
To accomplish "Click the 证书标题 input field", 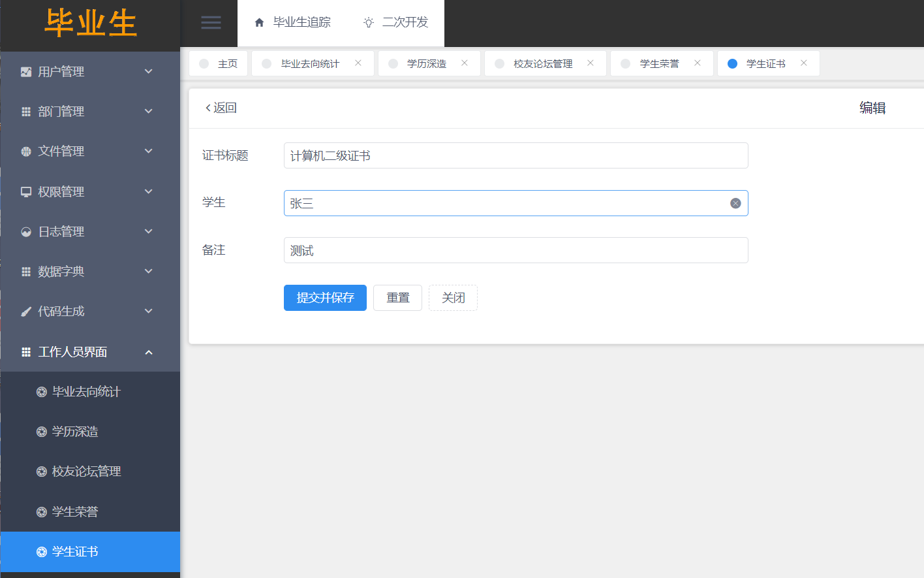I will pos(516,156).
